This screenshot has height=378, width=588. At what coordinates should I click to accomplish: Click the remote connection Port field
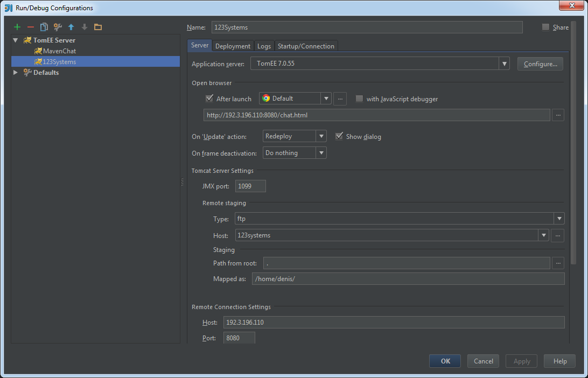[239, 338]
